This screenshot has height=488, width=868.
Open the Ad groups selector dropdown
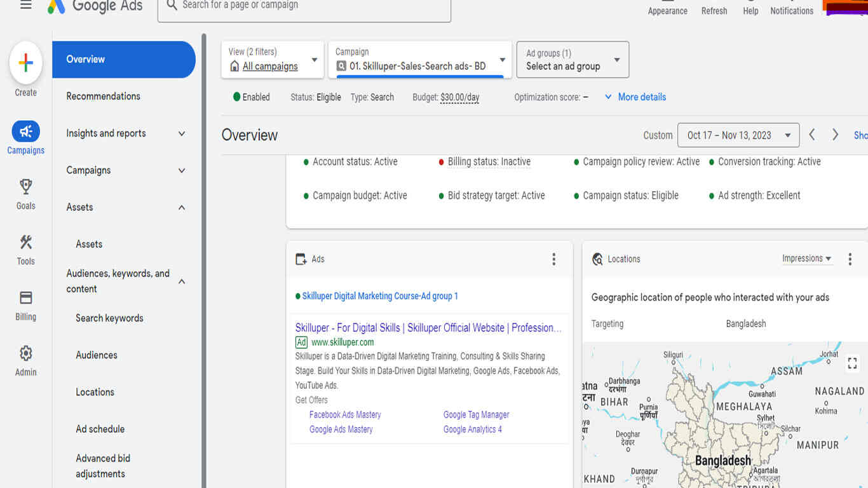(573, 60)
